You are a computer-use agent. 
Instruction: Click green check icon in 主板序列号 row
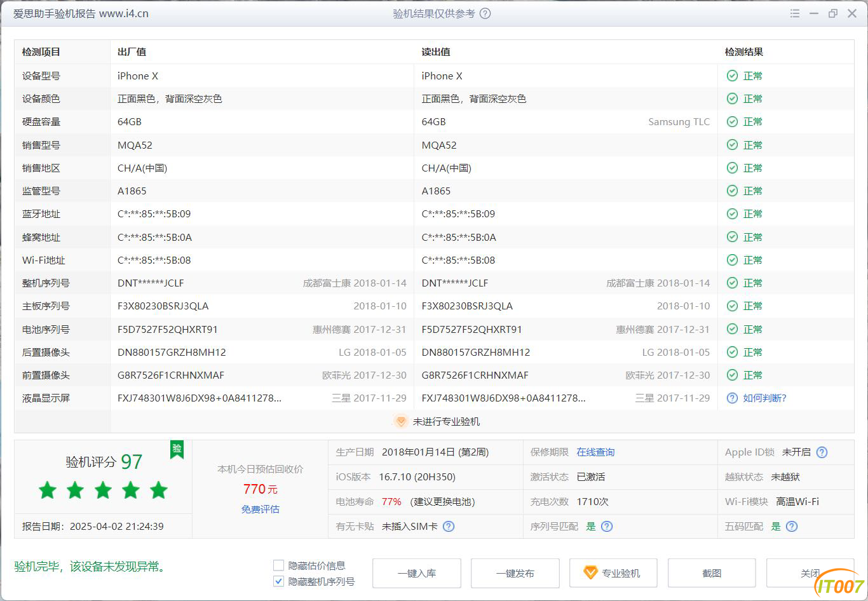(732, 306)
